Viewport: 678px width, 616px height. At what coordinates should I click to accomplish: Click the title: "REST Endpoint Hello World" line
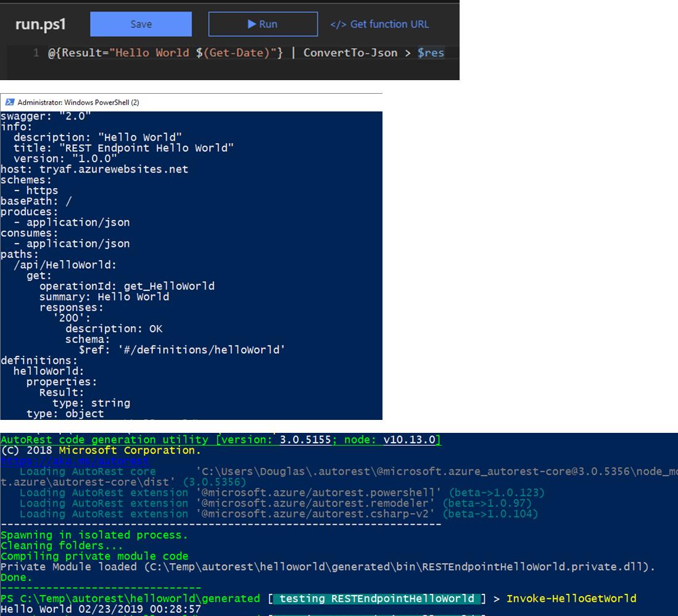123,148
